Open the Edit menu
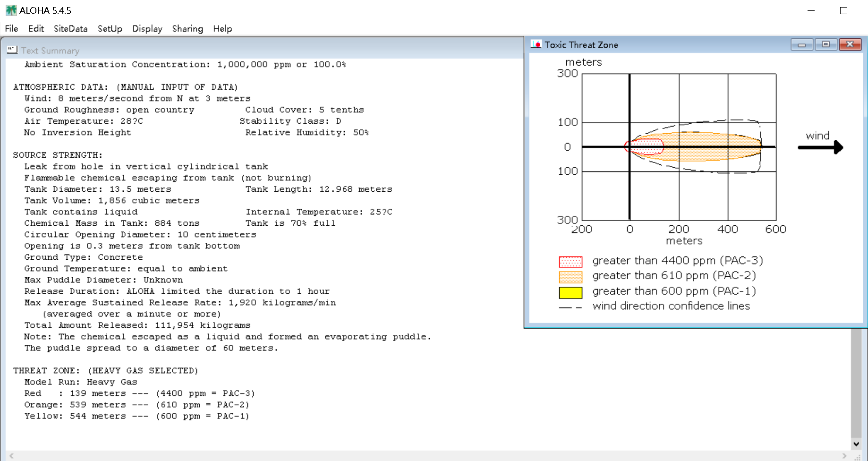868x461 pixels. pyautogui.click(x=36, y=29)
